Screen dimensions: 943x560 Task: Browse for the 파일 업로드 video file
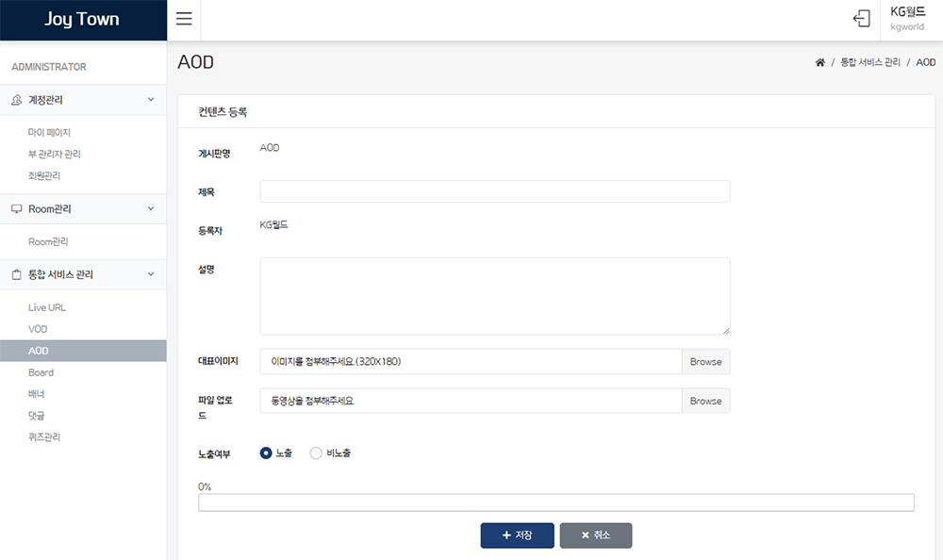click(x=705, y=402)
